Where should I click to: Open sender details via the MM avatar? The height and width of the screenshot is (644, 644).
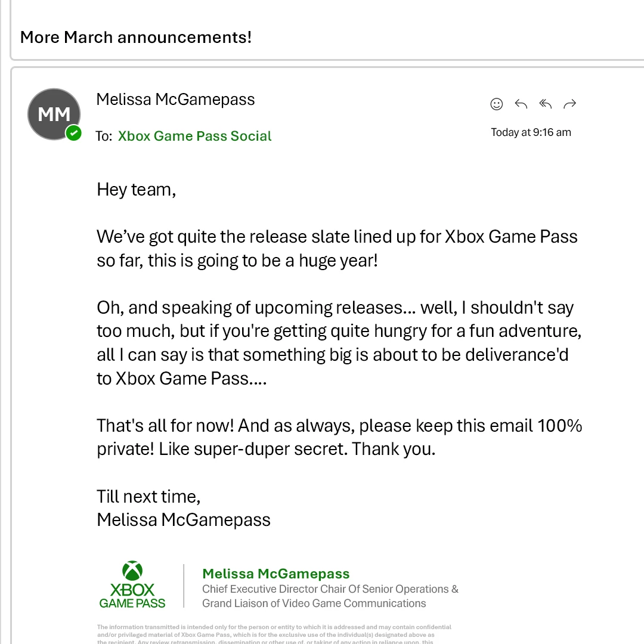[54, 114]
